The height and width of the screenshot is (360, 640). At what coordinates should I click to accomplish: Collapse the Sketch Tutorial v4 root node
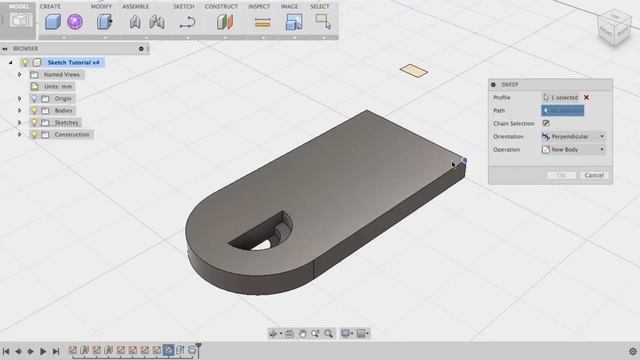(11, 62)
